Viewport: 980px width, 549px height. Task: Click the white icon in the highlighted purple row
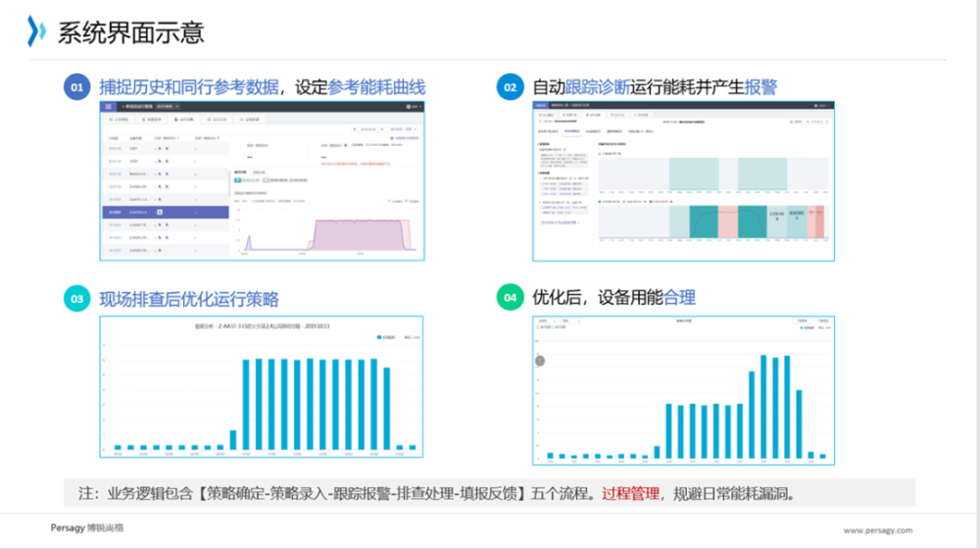tap(160, 212)
